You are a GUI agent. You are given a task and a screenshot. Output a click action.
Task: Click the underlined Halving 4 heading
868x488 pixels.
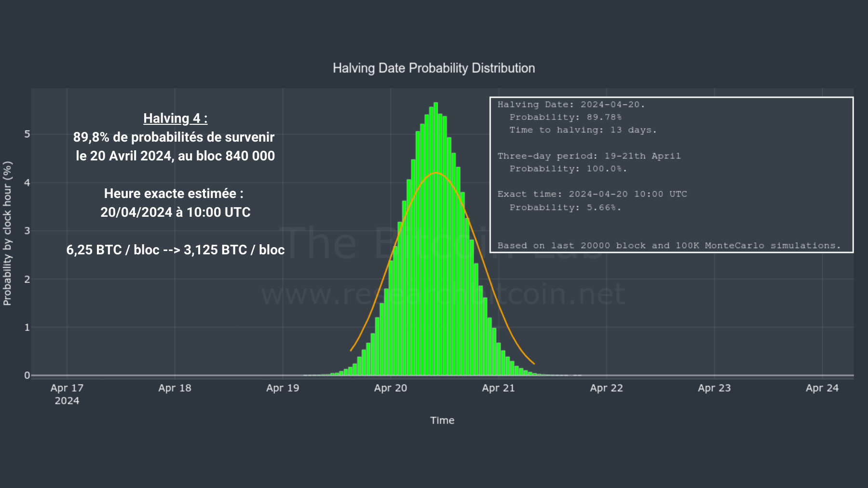tap(176, 118)
